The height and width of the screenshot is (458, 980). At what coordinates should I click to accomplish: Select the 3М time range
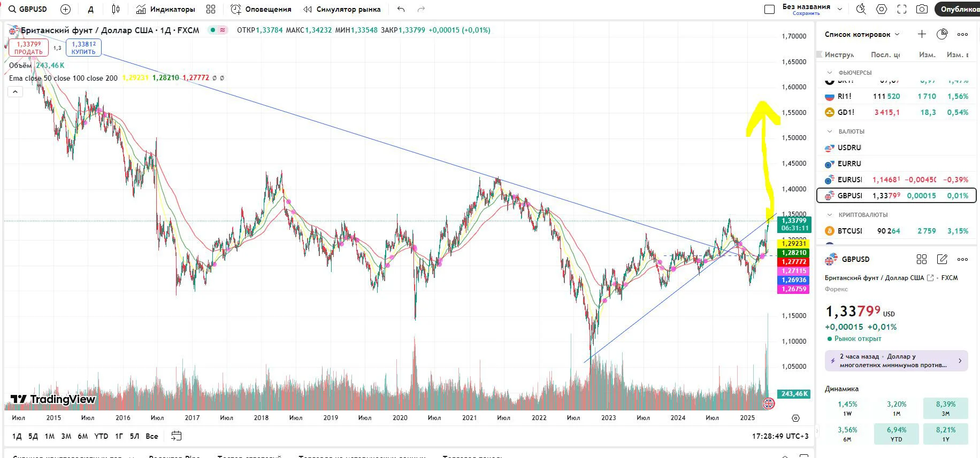point(66,436)
